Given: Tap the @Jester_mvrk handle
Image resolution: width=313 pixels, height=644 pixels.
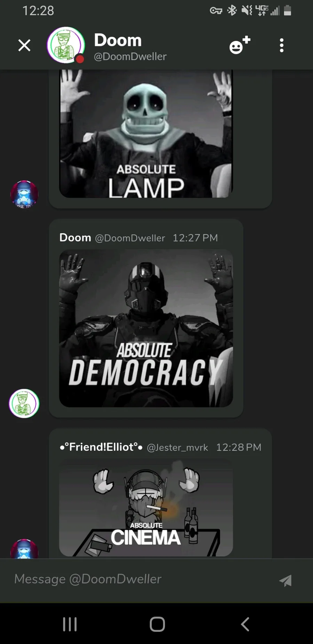Looking at the screenshot, I should (x=177, y=448).
